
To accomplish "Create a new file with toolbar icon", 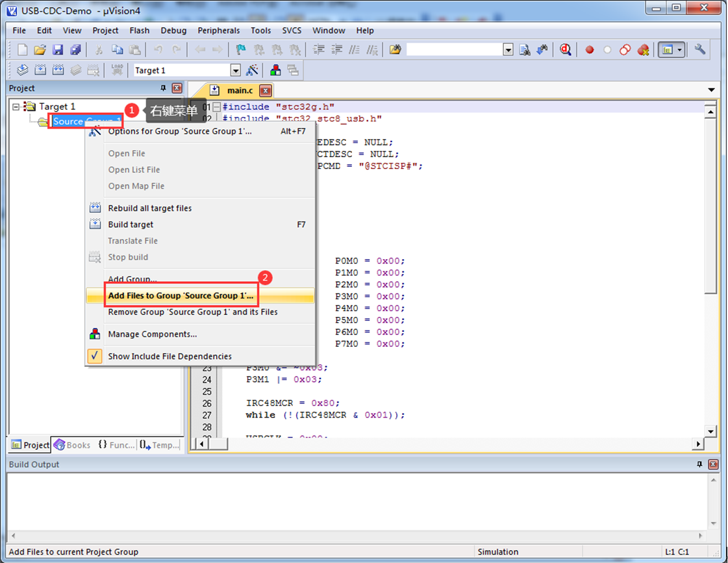I will tap(22, 49).
